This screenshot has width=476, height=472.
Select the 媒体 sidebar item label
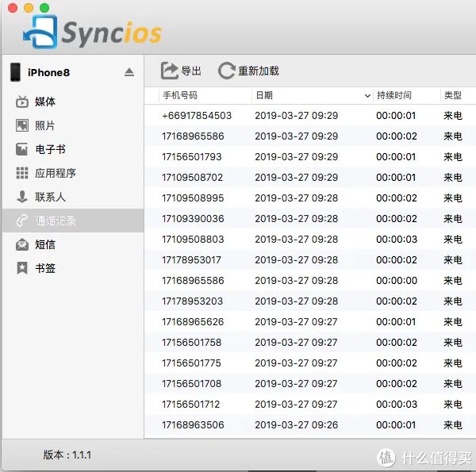pyautogui.click(x=45, y=102)
